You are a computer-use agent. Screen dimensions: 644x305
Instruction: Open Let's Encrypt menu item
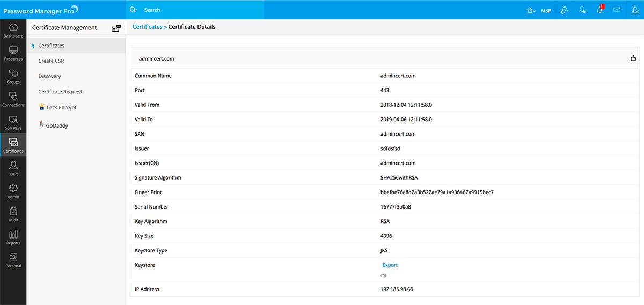[62, 107]
